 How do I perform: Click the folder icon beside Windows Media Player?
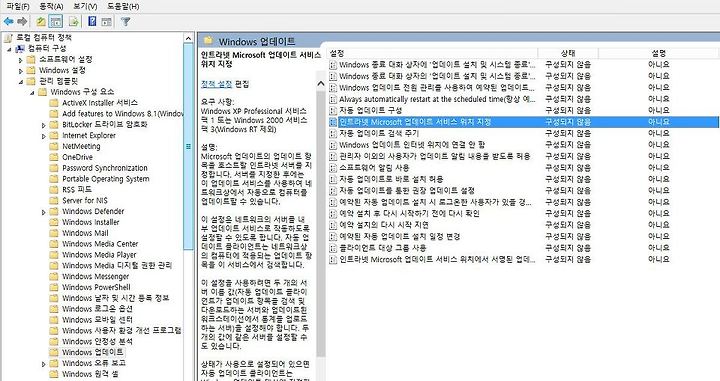(x=54, y=255)
